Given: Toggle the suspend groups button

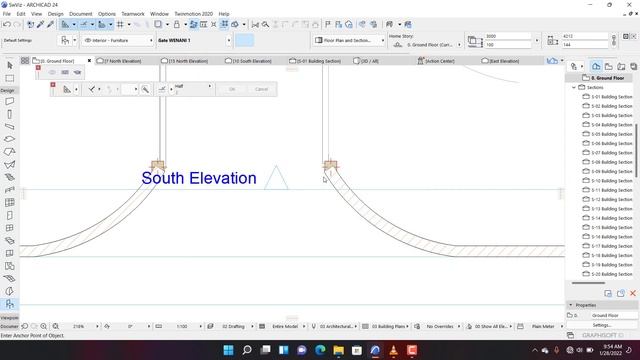Looking at the screenshot, I should click(193, 24).
